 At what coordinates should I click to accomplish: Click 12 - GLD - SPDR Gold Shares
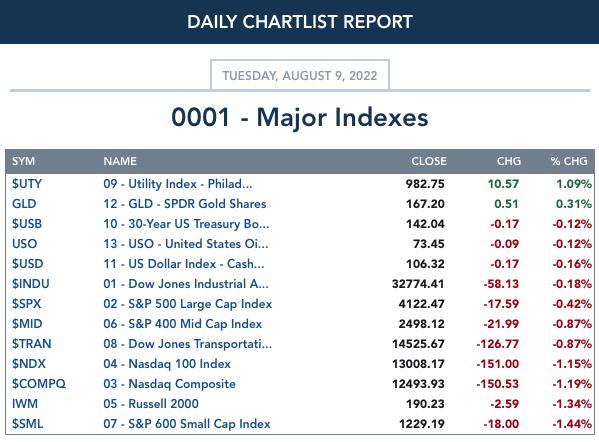point(185,204)
